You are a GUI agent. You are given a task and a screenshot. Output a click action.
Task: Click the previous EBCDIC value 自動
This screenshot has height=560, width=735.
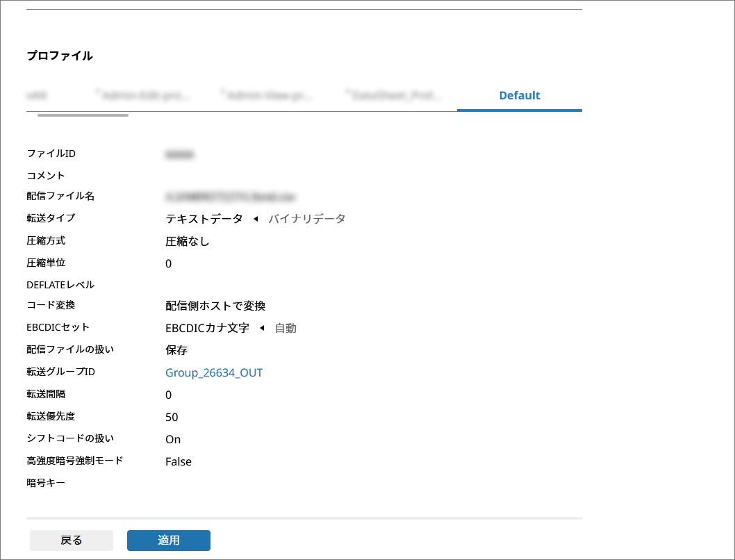(286, 328)
